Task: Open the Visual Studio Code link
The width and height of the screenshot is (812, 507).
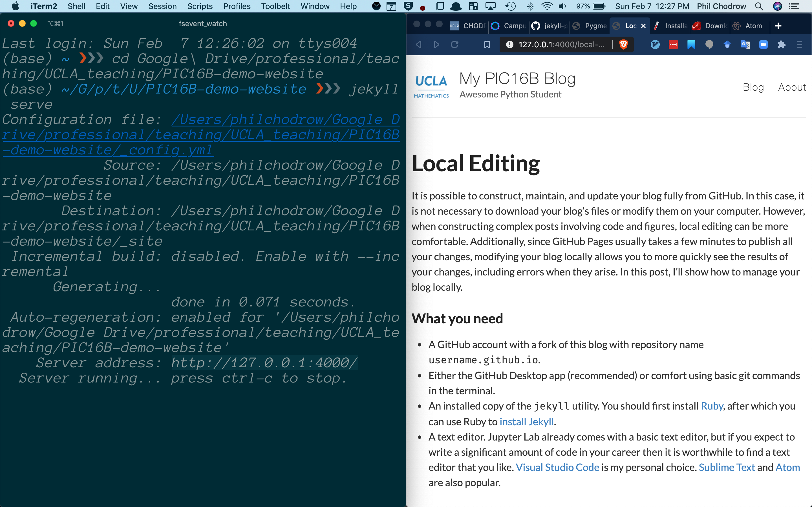Action: [x=557, y=467]
